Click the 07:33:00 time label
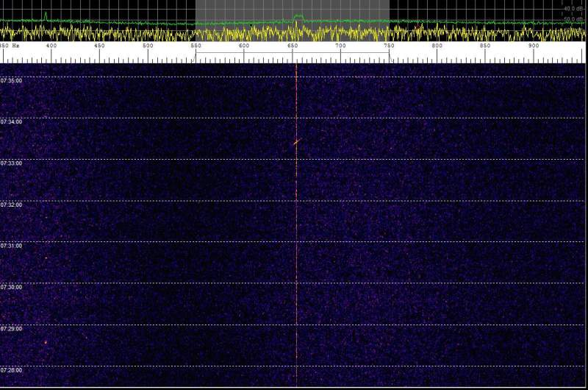The height and width of the screenshot is (390, 588). [12, 163]
